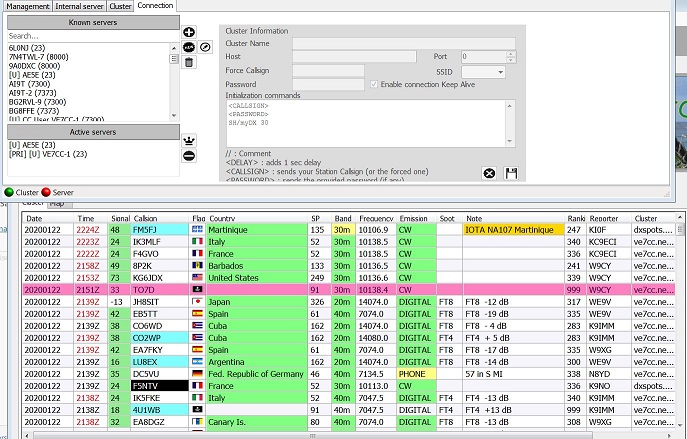687x439 pixels.
Task: Sort table by Date column header
Action: tap(48, 218)
